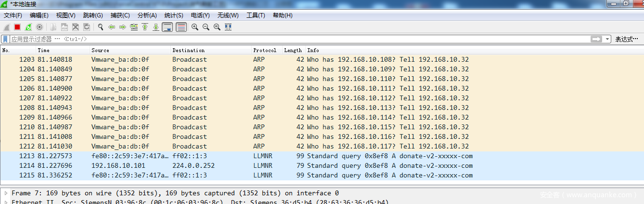The image size is (644, 204).
Task: Click the display filter bookmark icon
Action: tap(5, 39)
